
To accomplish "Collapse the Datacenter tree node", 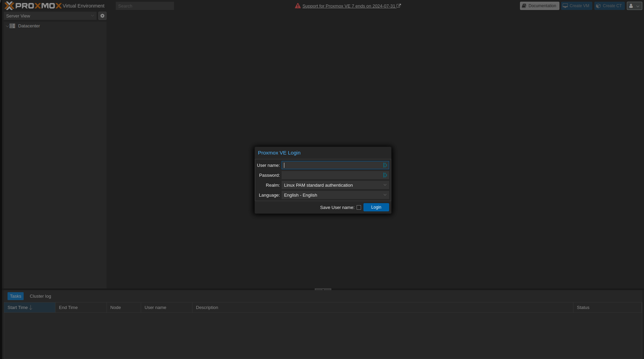I will point(7,26).
